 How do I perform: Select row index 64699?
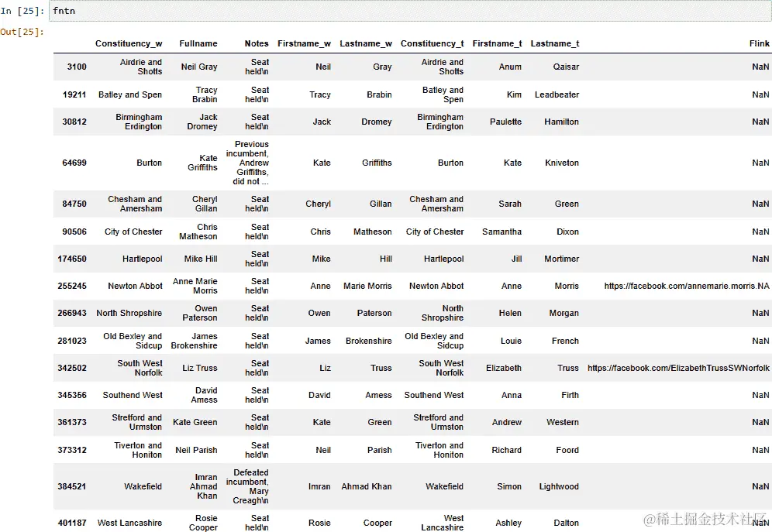pyautogui.click(x=74, y=163)
